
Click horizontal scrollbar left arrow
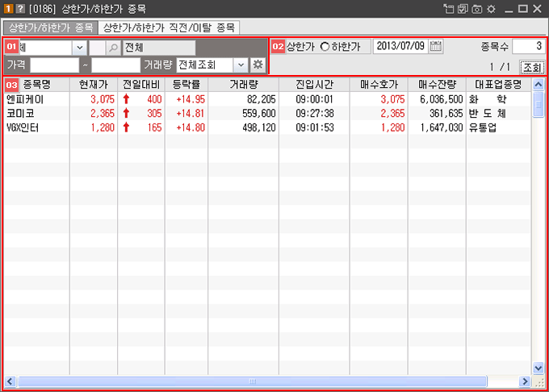coord(10,382)
